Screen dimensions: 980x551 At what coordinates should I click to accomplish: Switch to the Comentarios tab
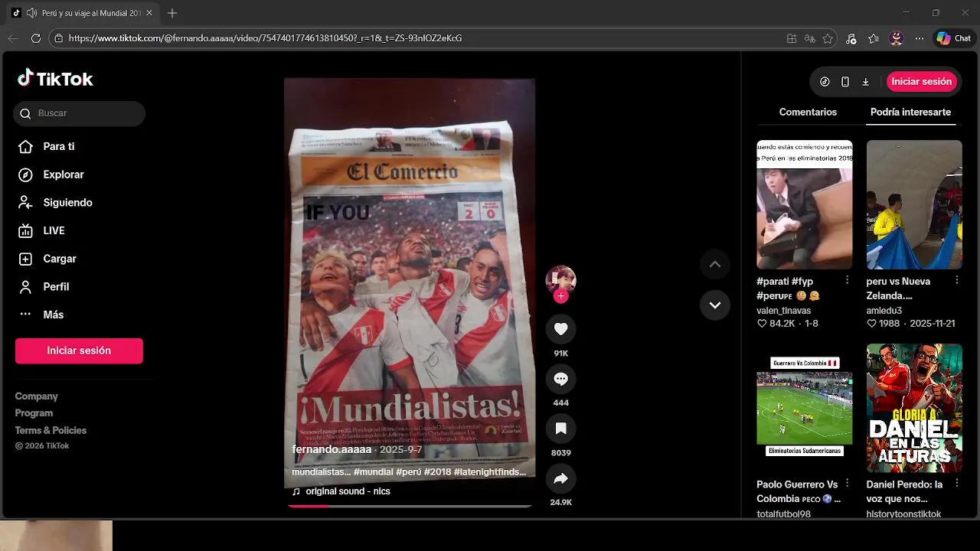click(808, 112)
